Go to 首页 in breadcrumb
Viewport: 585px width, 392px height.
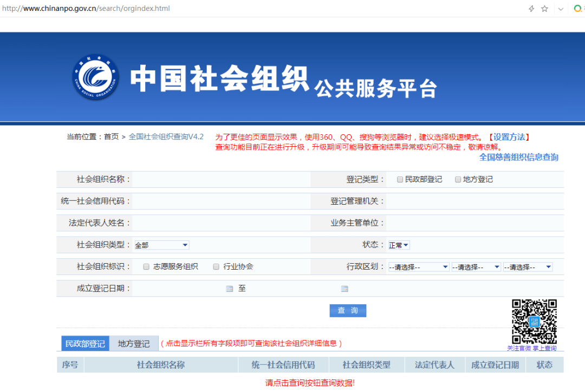click(111, 137)
